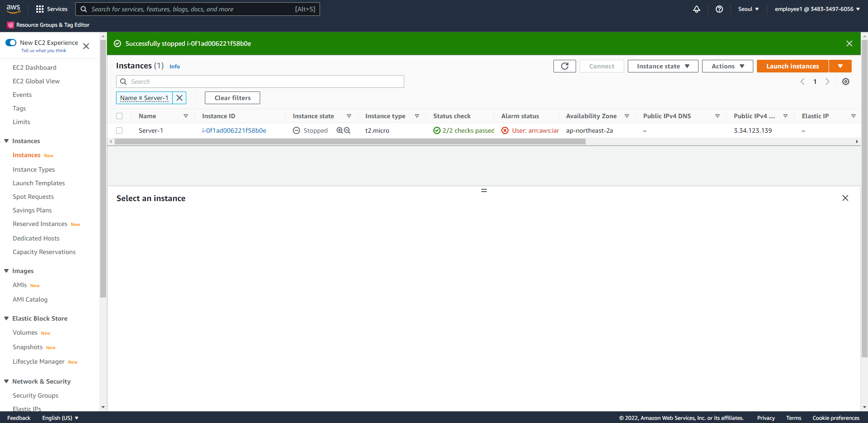The width and height of the screenshot is (868, 423).
Task: Open the Privacy link in footer
Action: coord(766,418)
